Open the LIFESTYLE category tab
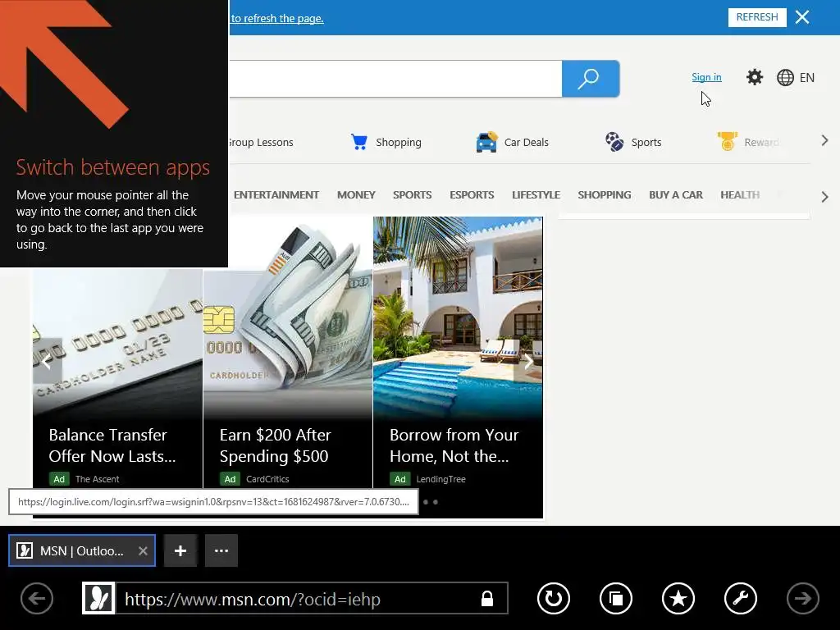The image size is (840, 630). point(536,195)
